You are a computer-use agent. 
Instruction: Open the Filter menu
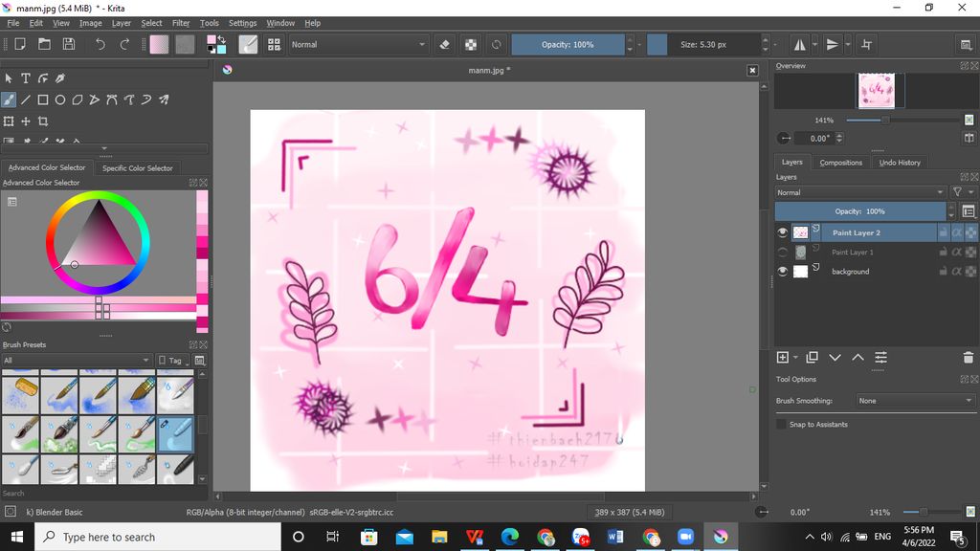coord(181,23)
